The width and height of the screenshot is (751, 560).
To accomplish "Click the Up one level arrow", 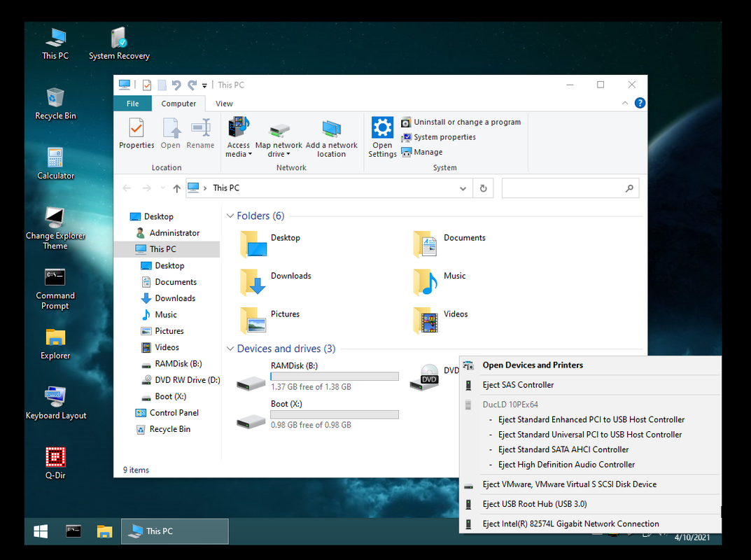I will [x=177, y=188].
